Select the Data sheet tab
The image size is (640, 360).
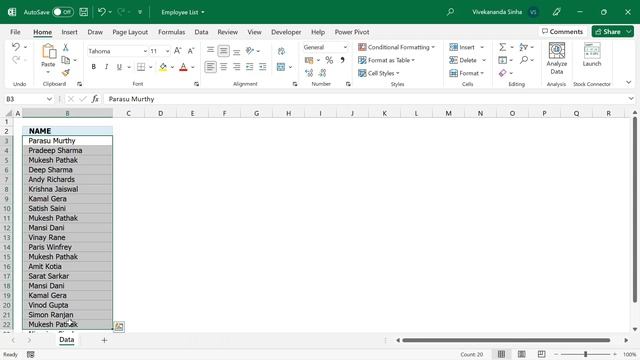(x=67, y=340)
